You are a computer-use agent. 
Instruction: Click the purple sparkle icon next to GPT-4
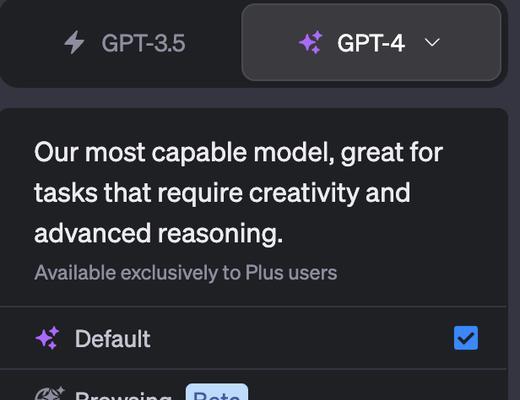(311, 42)
